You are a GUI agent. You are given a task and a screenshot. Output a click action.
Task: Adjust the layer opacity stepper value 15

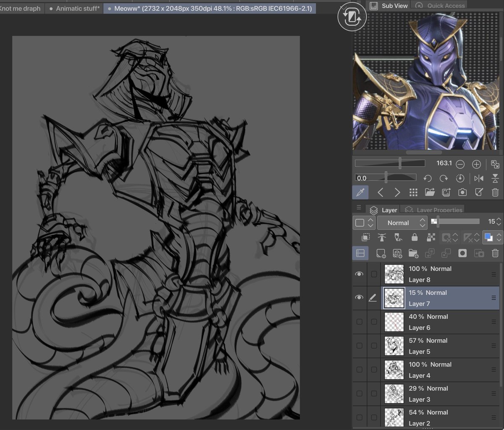coord(499,221)
